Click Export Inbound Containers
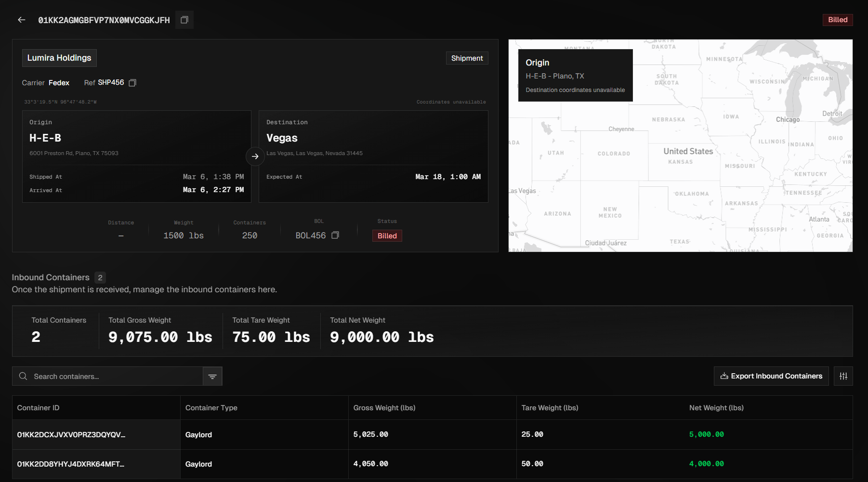 [x=771, y=376]
